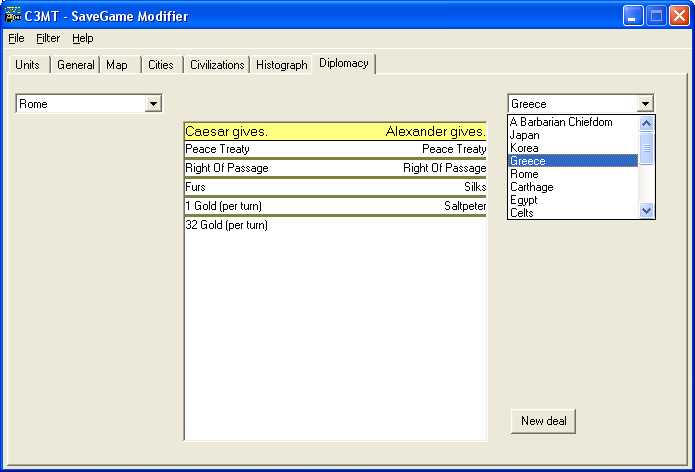The height and width of the screenshot is (472, 695).
Task: Expand the Rome civilization dropdown
Action: (x=153, y=104)
